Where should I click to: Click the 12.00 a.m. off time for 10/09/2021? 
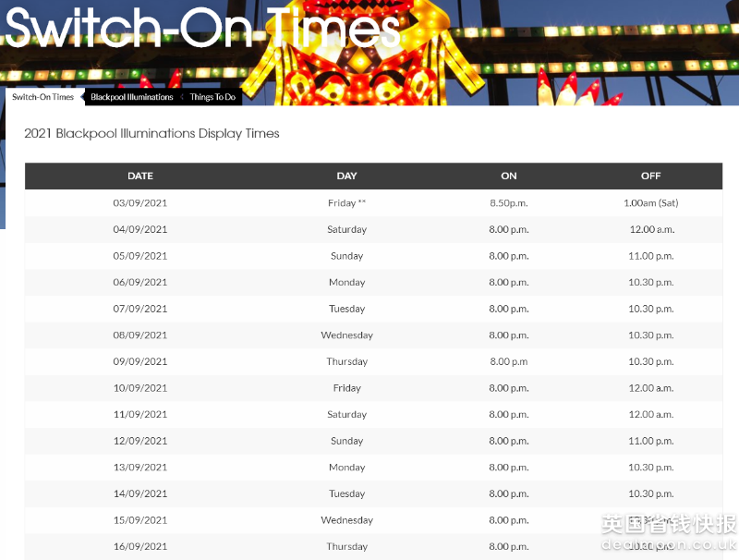coord(651,388)
